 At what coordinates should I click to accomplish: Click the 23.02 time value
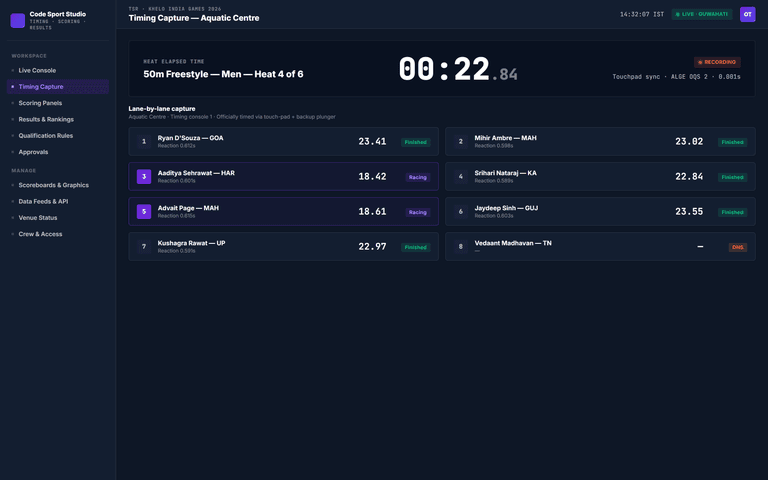coord(689,142)
